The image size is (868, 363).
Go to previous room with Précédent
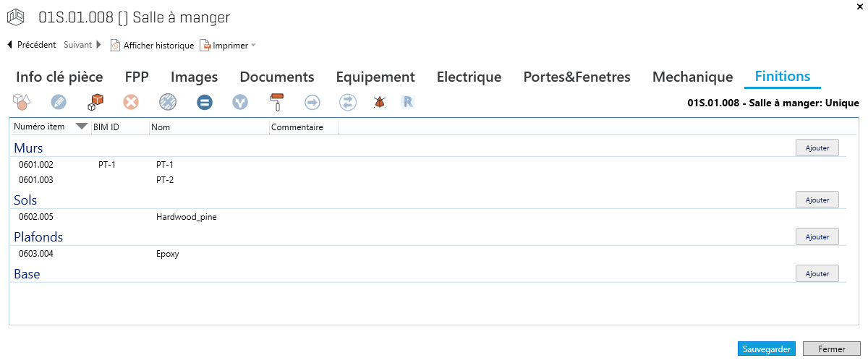(x=31, y=45)
